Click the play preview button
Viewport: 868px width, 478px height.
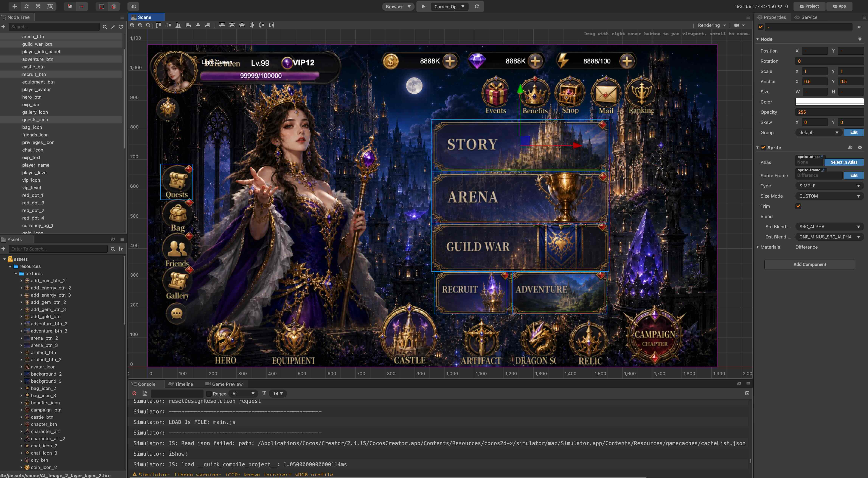(423, 6)
